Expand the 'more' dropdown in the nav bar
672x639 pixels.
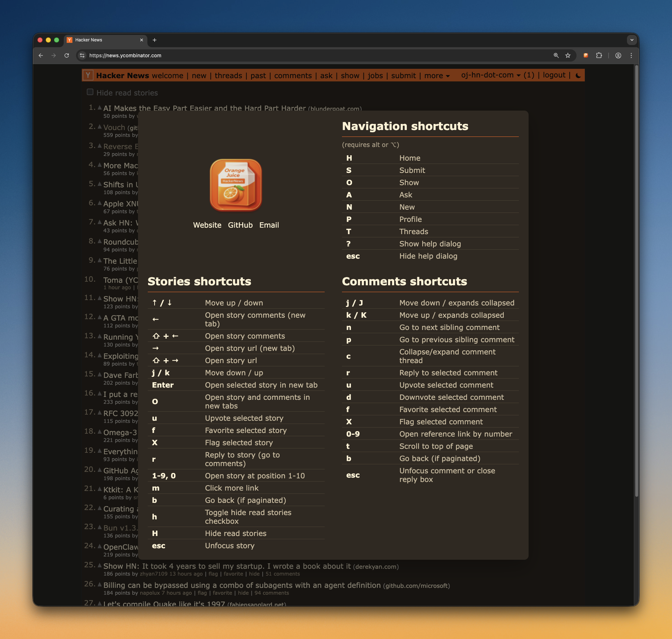tap(437, 76)
